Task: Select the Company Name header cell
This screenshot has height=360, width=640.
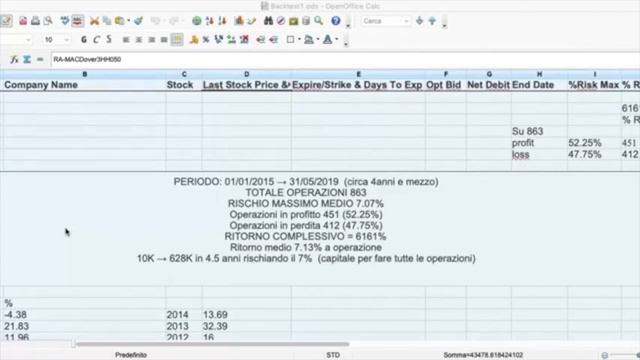Action: coord(84,85)
